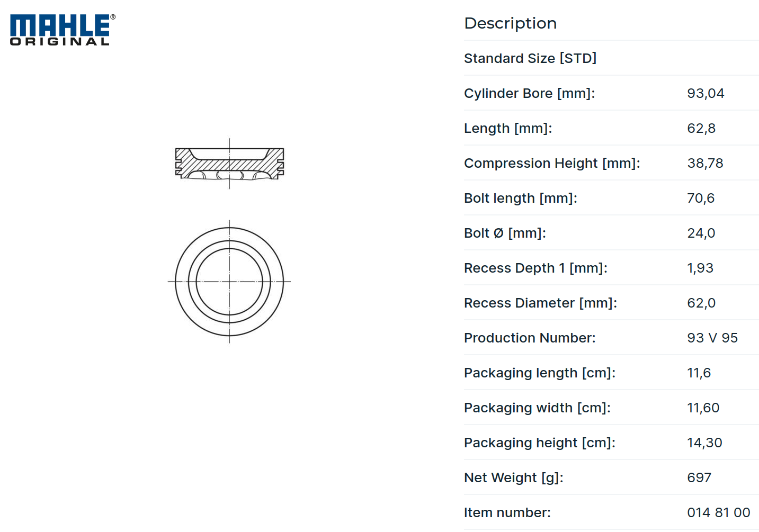Select the Packaging height value 14,30
This screenshot has height=532, width=759.
point(704,443)
